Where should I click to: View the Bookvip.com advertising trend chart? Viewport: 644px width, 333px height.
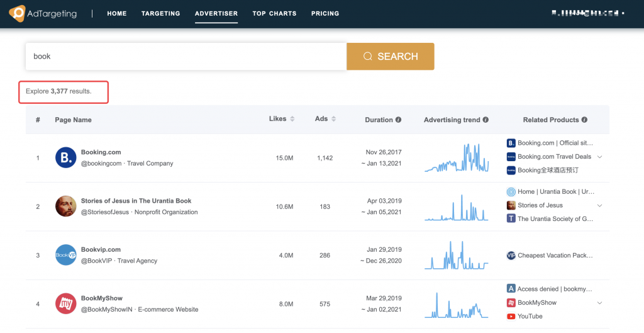tap(457, 256)
